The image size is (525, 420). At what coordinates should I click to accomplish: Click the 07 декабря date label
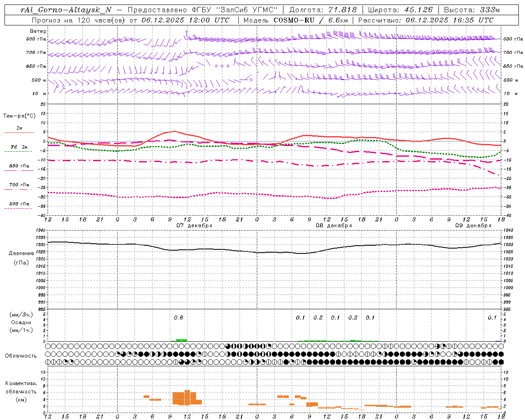194,226
